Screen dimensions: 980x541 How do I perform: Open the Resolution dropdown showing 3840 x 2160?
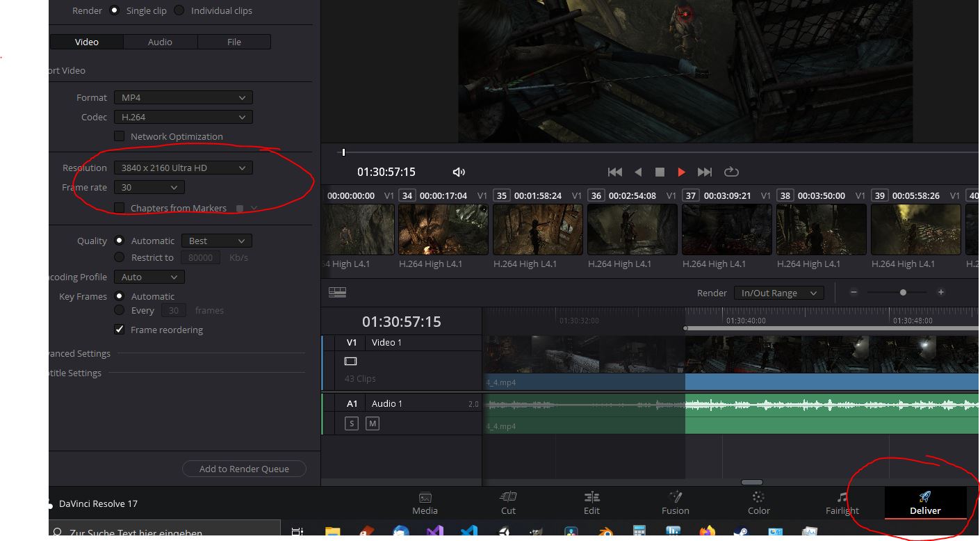click(x=183, y=168)
